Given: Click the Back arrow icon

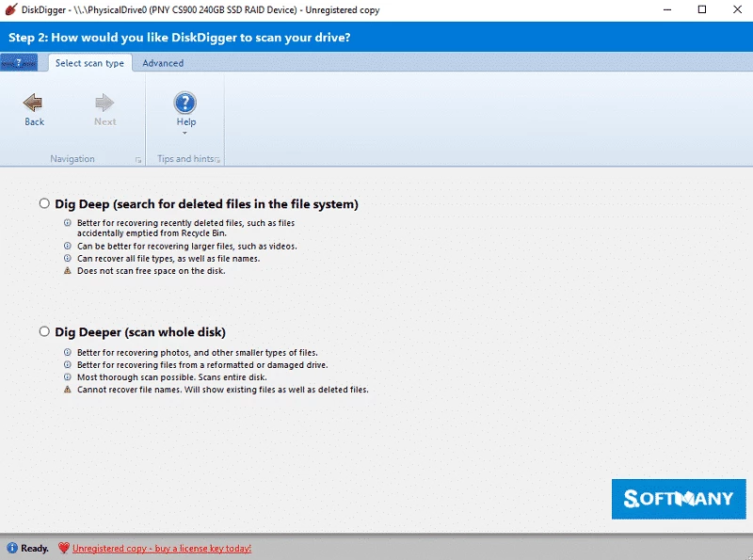Looking at the screenshot, I should [34, 102].
